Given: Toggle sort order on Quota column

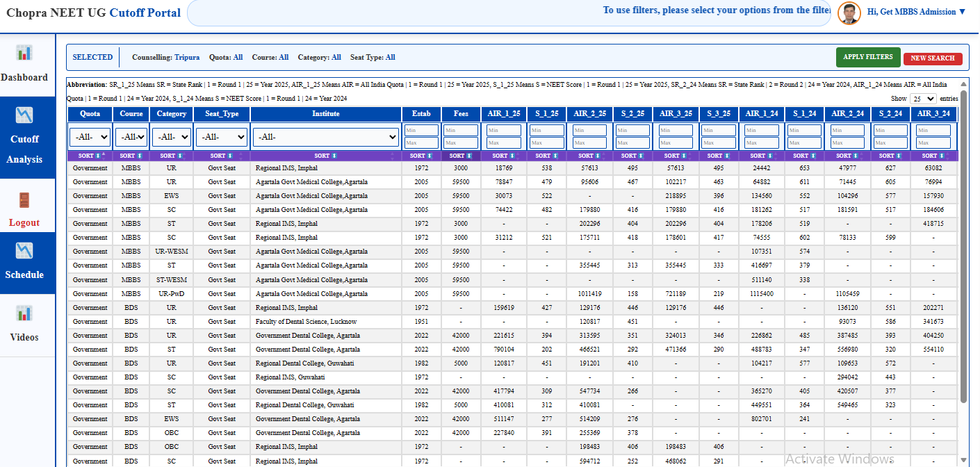Looking at the screenshot, I should (90, 156).
